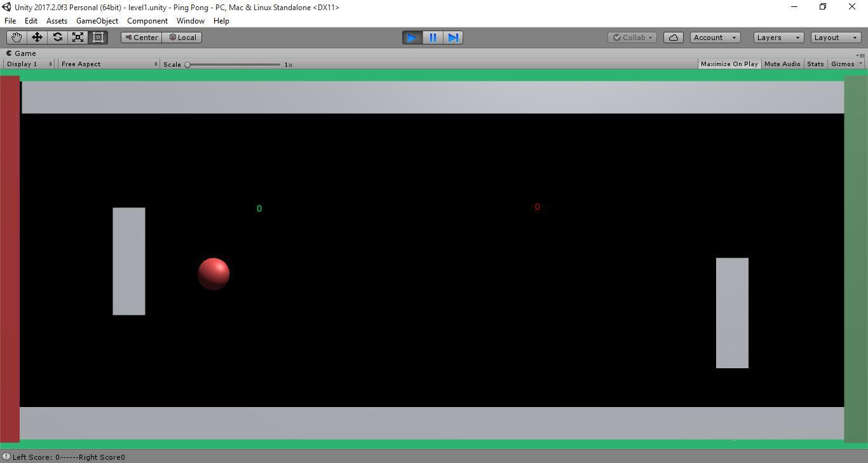
Task: Click the console info icon in status bar
Action: [6, 457]
